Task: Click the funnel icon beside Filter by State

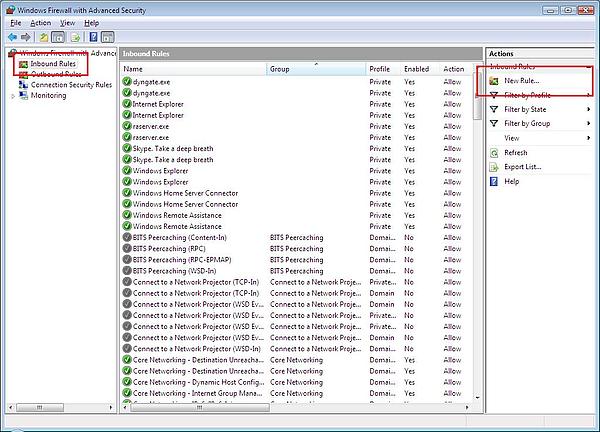Action: point(494,109)
